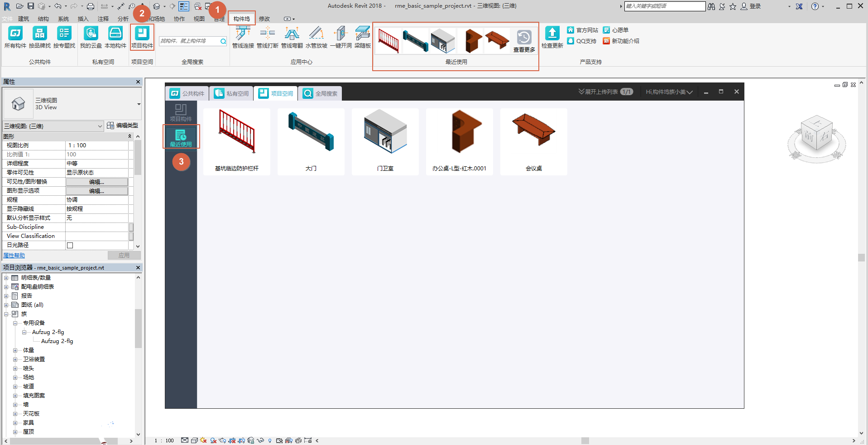Toggle temporary hide/isolate glasses icon

pos(260,440)
